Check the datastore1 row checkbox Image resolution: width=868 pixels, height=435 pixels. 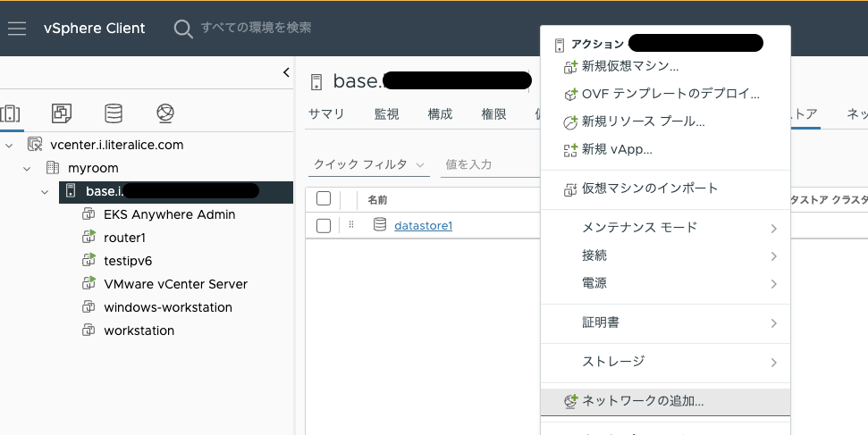click(324, 225)
